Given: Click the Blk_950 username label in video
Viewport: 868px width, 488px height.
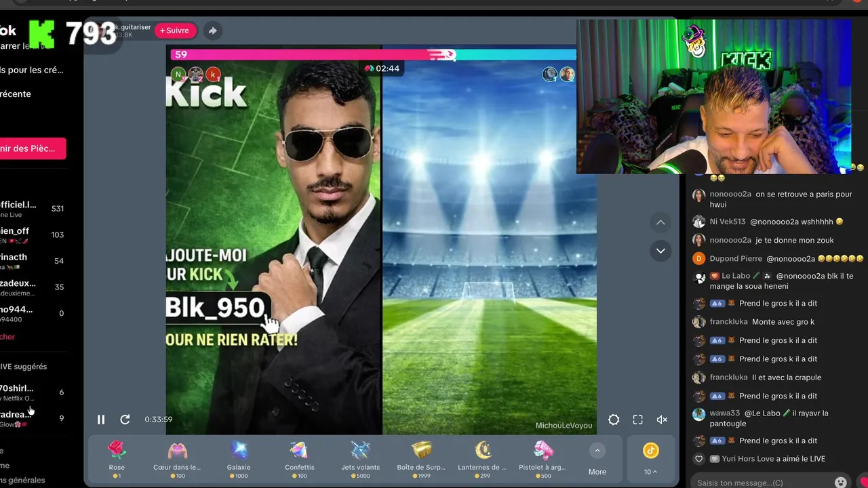Looking at the screenshot, I should (x=217, y=308).
